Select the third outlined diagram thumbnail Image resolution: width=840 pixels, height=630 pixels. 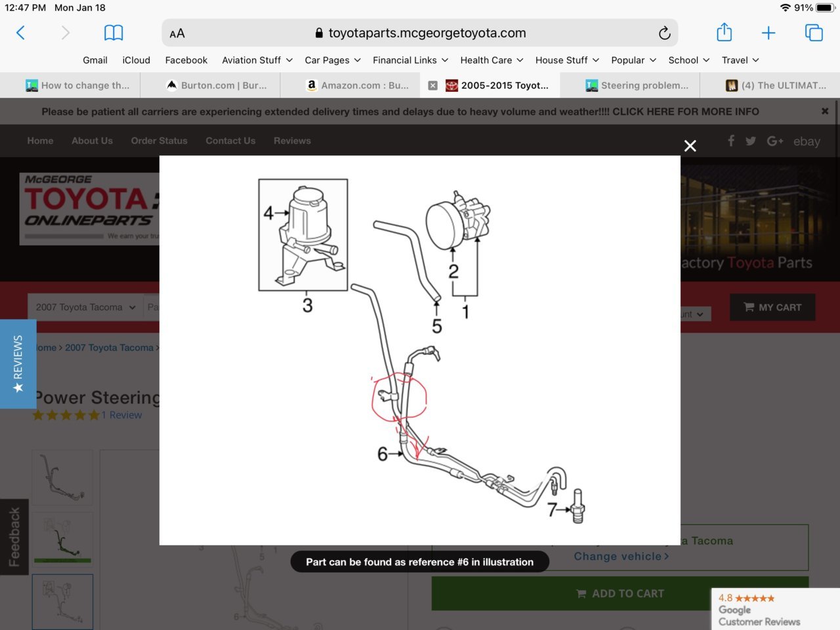point(63,602)
